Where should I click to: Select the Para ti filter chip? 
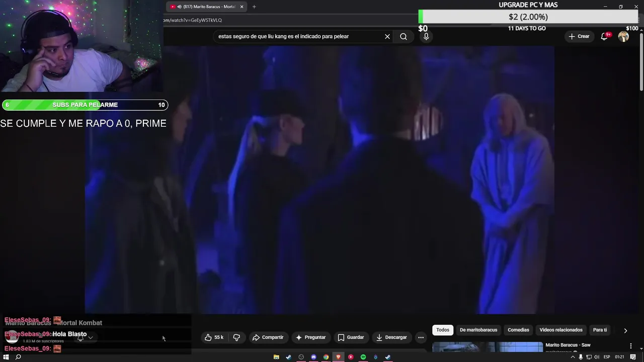coord(600,330)
